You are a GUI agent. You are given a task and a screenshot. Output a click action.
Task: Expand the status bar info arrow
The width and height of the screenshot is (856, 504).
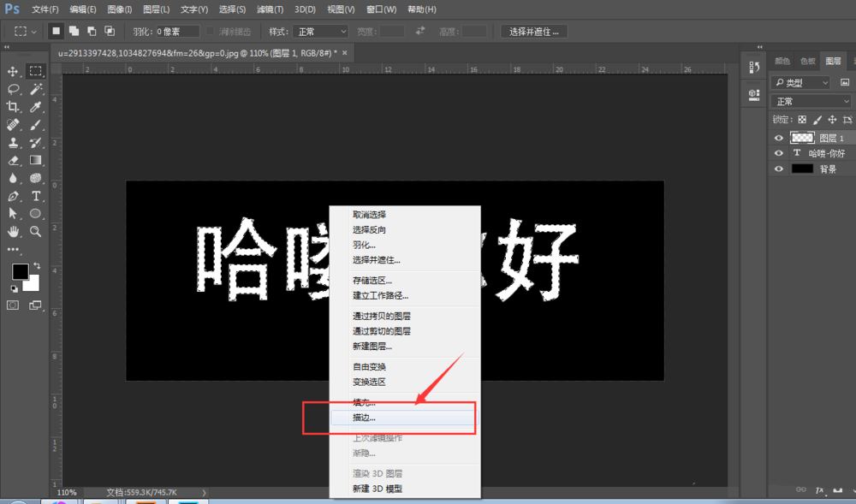(x=205, y=493)
